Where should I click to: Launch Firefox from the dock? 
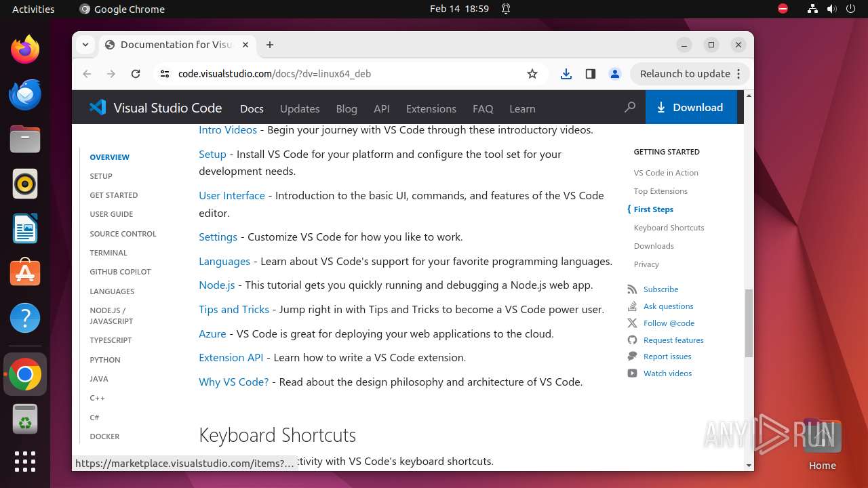25,49
